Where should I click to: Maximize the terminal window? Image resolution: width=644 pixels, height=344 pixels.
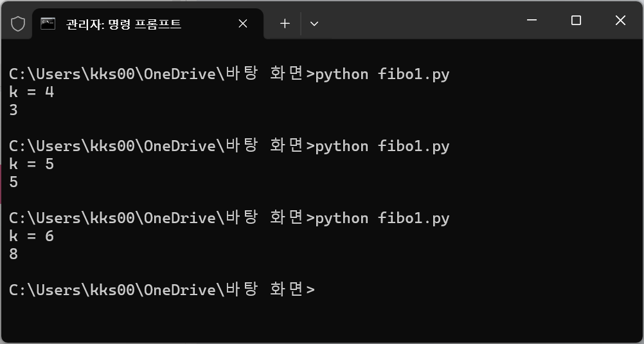coord(577,20)
